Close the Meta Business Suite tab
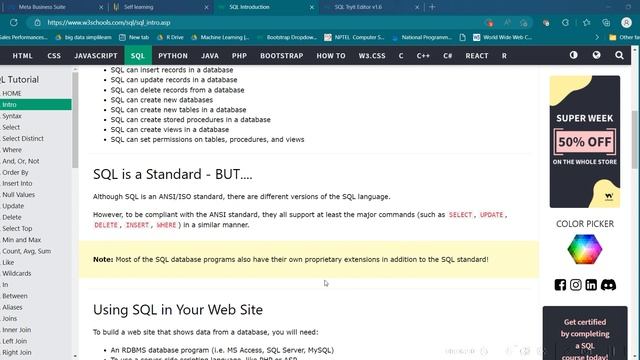640x360 pixels. pos(101,7)
